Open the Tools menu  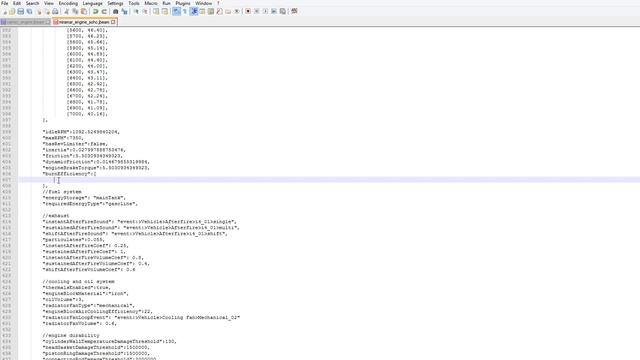134,3
